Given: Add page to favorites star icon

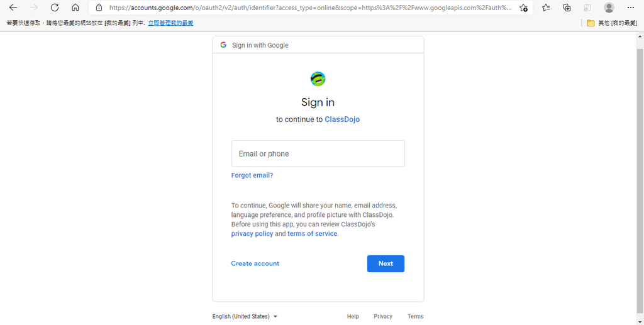Looking at the screenshot, I should click(x=523, y=8).
